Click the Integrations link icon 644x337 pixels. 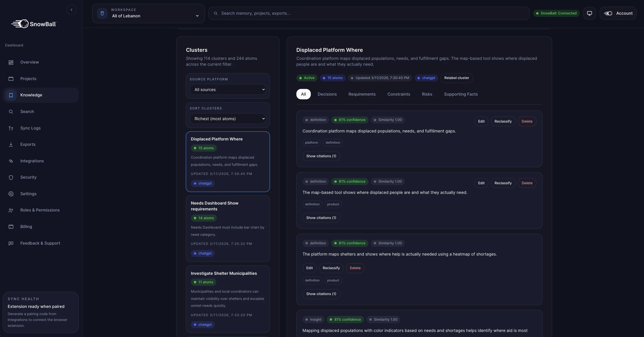coord(11,161)
